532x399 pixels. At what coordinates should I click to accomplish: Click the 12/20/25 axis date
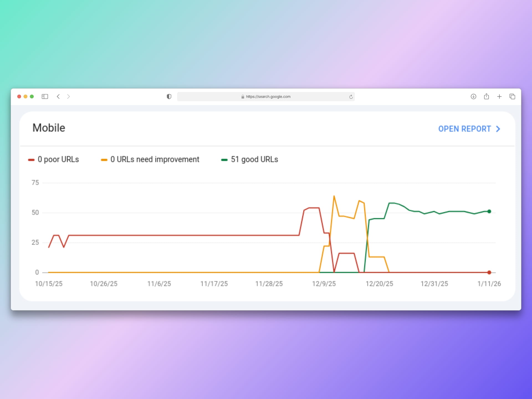379,284
